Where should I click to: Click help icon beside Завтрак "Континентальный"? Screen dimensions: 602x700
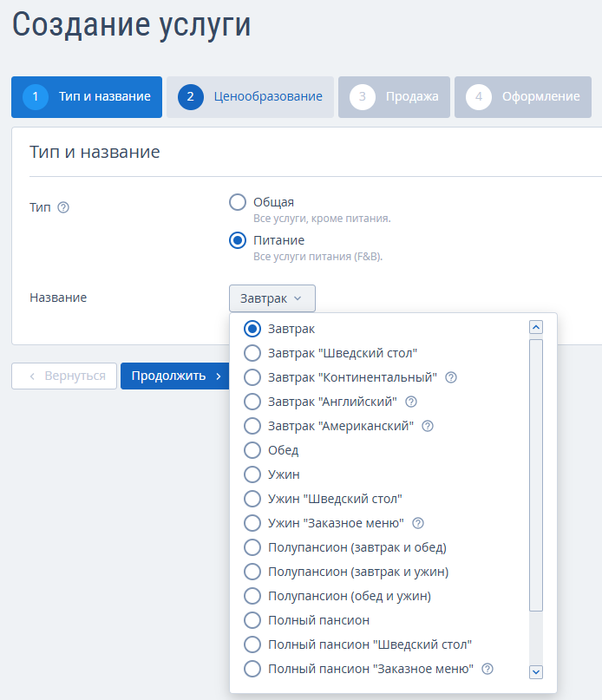tap(451, 377)
